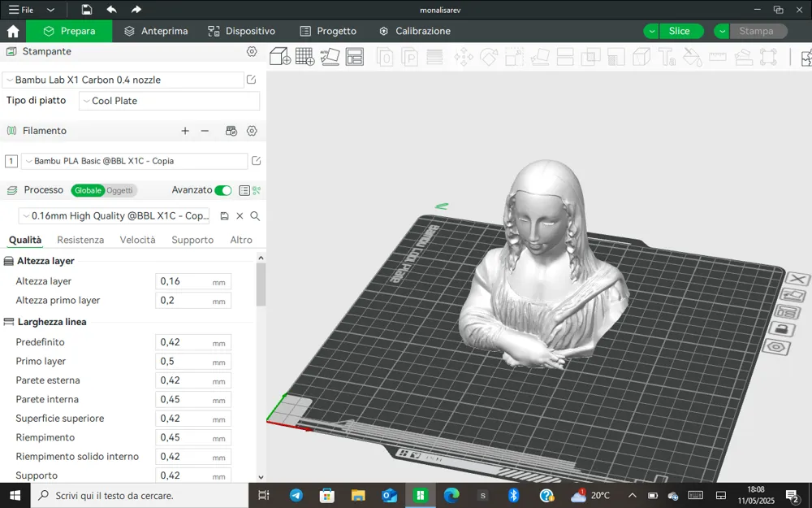
Task: Arrange all objects on the plate automatically
Action: coord(355,57)
